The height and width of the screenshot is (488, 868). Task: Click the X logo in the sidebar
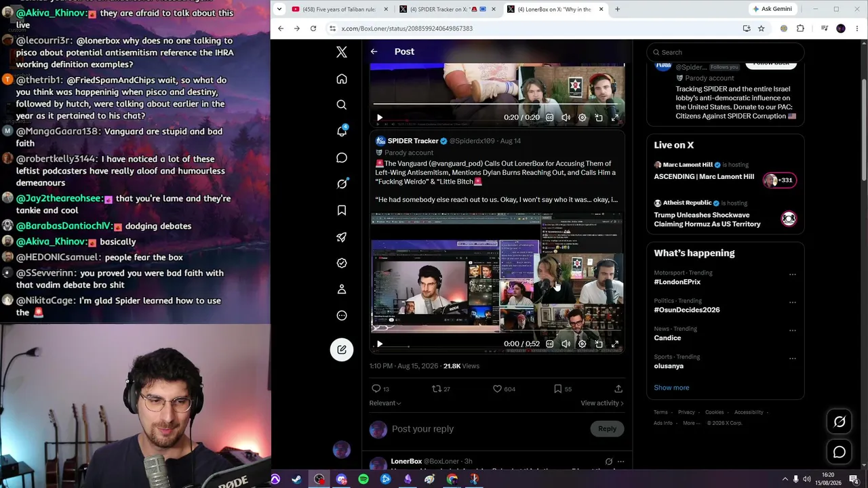[x=342, y=52]
